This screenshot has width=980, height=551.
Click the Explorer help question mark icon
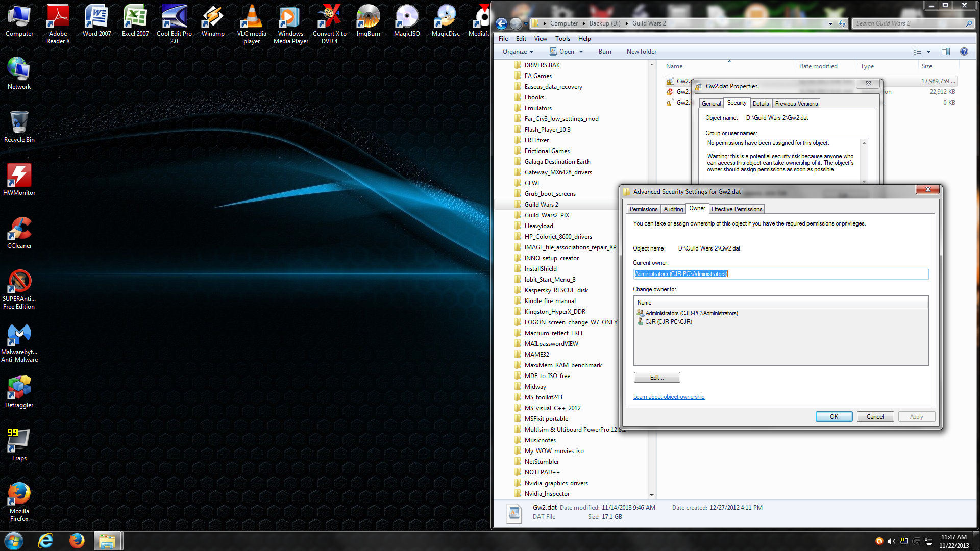[964, 52]
